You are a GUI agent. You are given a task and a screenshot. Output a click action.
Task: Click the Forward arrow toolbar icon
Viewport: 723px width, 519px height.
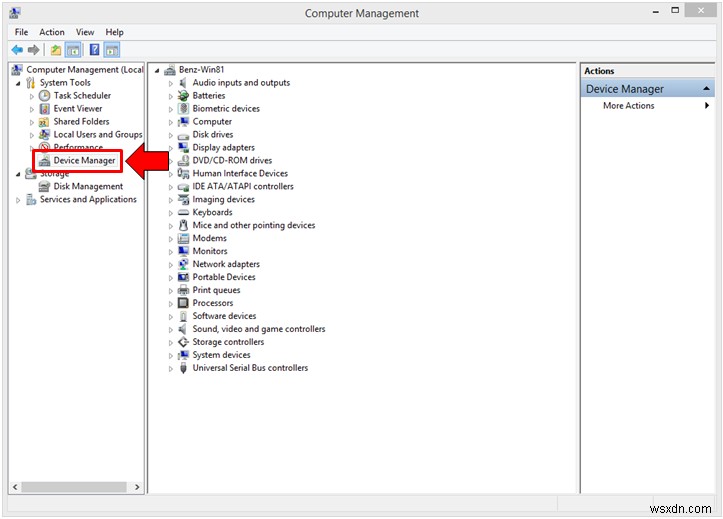33,50
